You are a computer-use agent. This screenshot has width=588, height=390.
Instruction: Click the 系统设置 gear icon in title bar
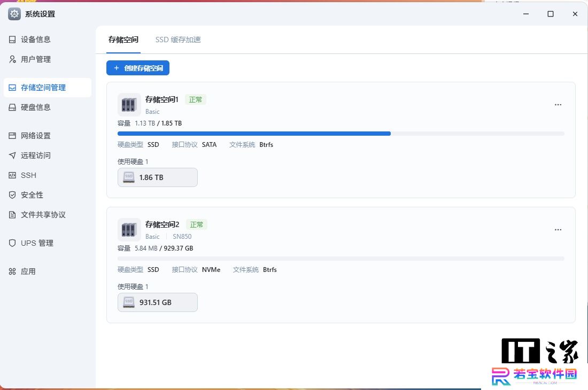coord(14,14)
